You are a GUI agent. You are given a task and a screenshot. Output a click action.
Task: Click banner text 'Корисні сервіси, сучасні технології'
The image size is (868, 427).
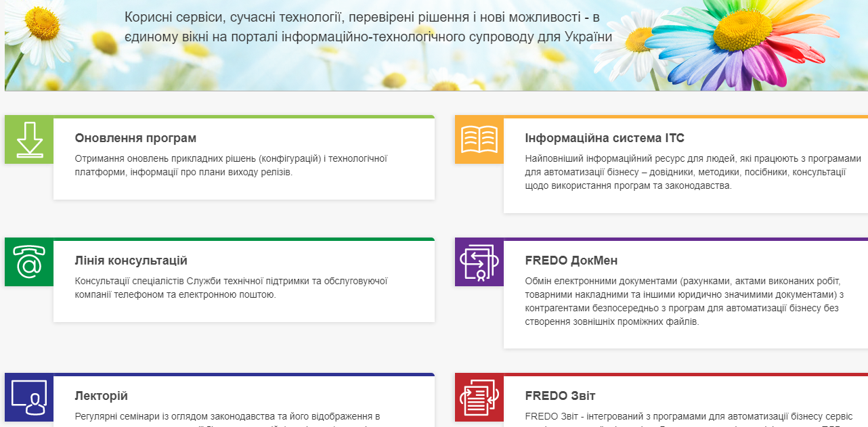(368, 26)
